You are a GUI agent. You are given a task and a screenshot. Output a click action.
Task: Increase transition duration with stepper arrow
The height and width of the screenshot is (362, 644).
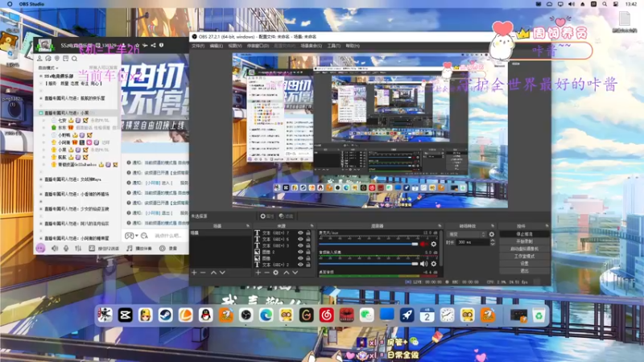click(493, 241)
